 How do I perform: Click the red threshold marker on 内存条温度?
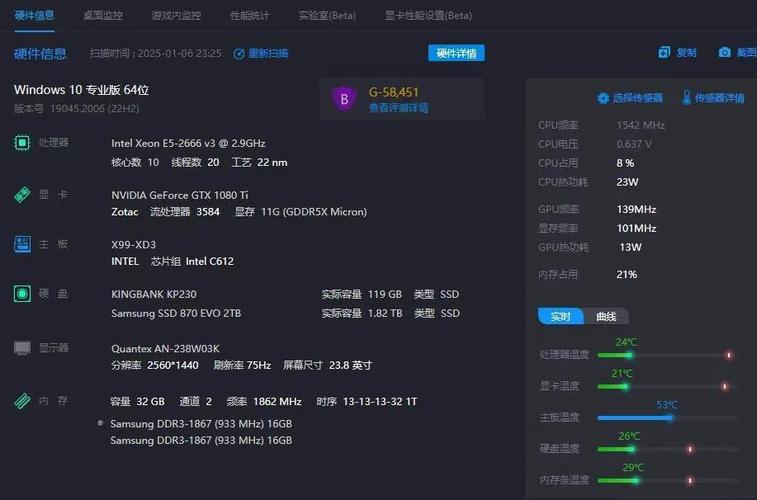690,481
